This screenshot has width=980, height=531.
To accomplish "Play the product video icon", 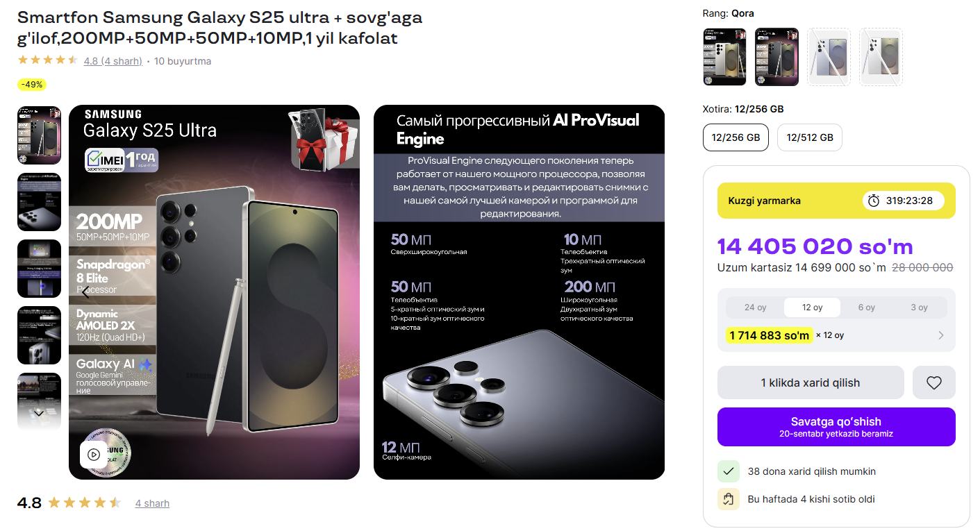I will pyautogui.click(x=94, y=455).
